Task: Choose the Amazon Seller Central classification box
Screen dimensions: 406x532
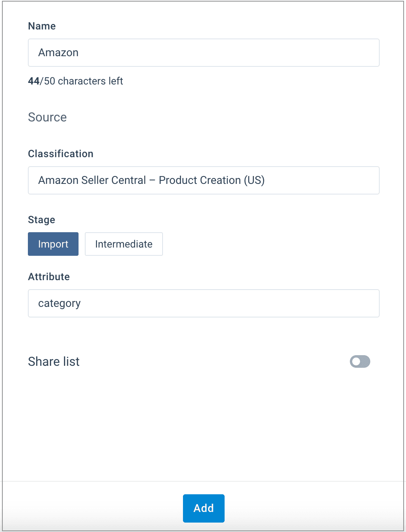Action: [203, 180]
